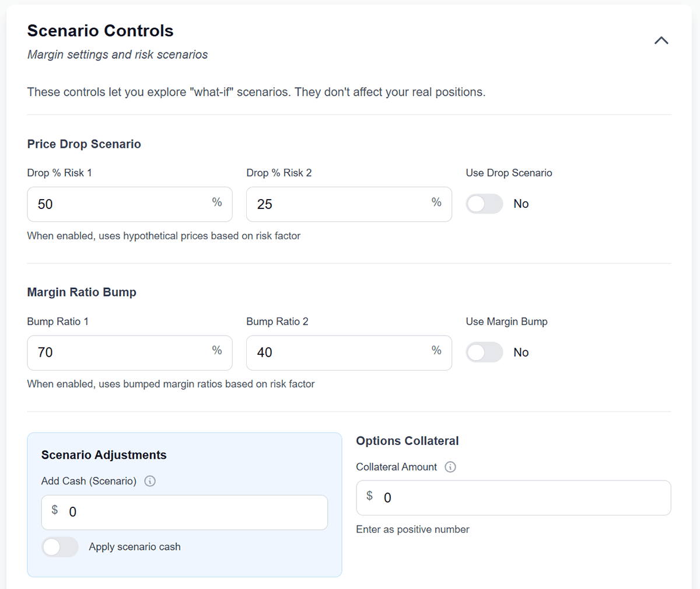This screenshot has width=700, height=589.
Task: Click info icon beside Add Cash (Scenario)
Action: pyautogui.click(x=150, y=481)
